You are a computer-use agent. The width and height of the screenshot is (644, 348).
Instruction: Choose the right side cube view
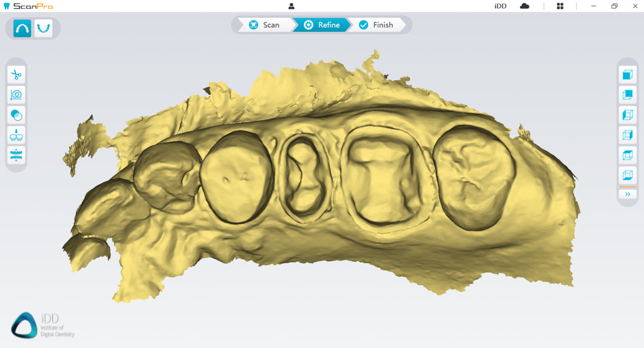[x=627, y=136]
